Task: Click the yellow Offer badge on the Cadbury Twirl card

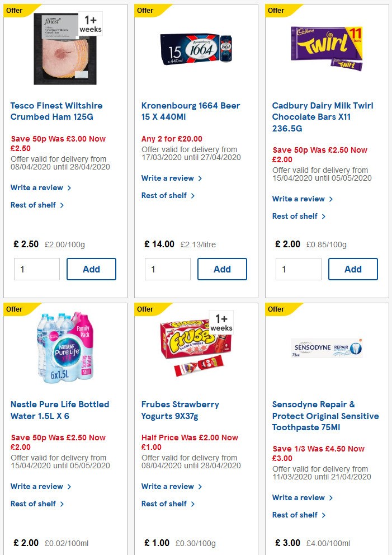Action: click(x=275, y=10)
